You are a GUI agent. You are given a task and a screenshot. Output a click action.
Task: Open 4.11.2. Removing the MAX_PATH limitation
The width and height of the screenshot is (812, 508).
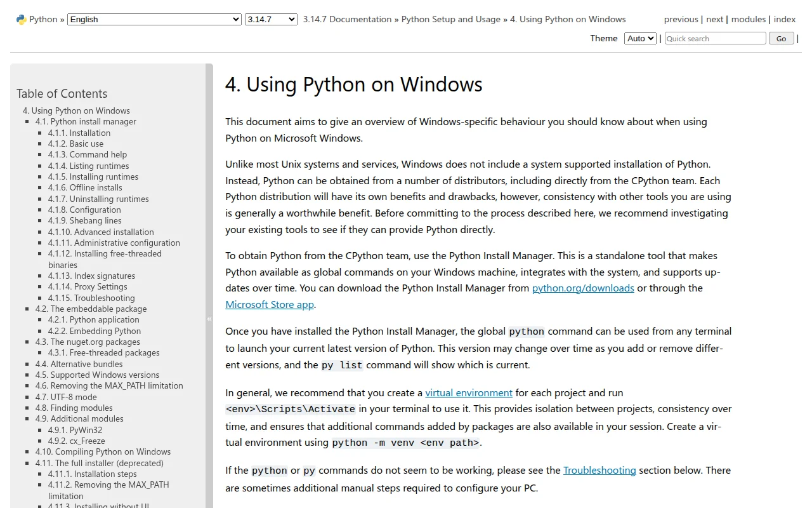pyautogui.click(x=108, y=490)
